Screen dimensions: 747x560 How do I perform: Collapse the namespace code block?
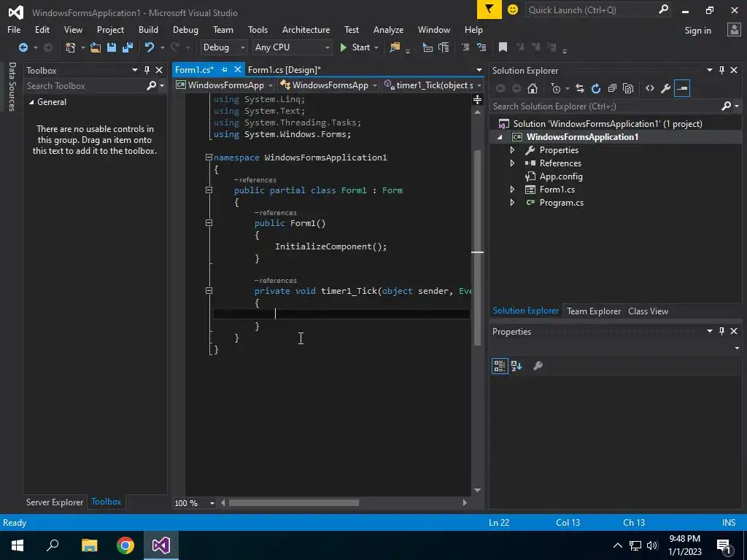coord(209,157)
